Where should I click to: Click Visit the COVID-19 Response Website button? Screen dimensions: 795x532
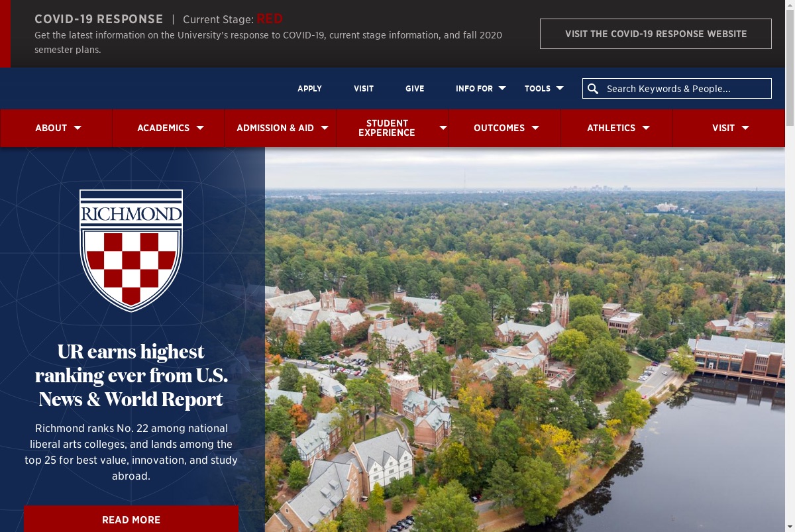pyautogui.click(x=656, y=34)
